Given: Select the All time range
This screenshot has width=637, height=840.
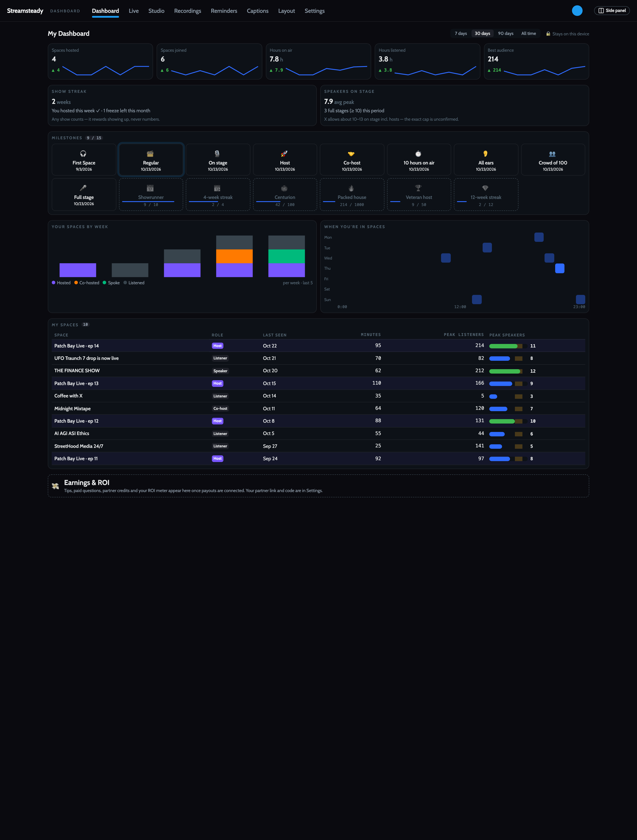Looking at the screenshot, I should point(528,33).
